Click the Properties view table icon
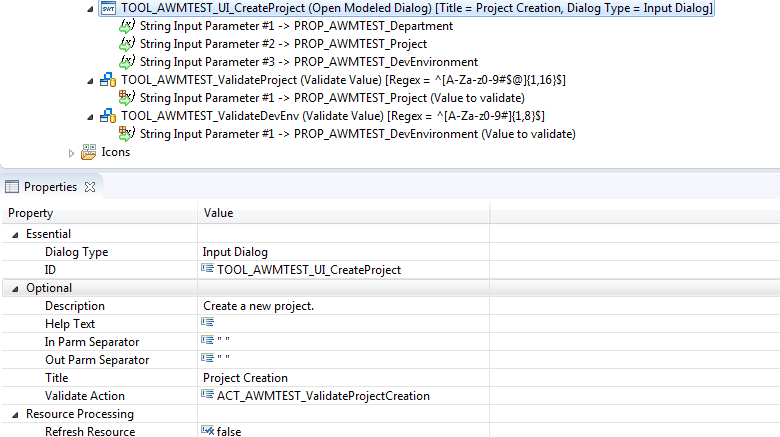This screenshot has width=780, height=437. coord(12,187)
